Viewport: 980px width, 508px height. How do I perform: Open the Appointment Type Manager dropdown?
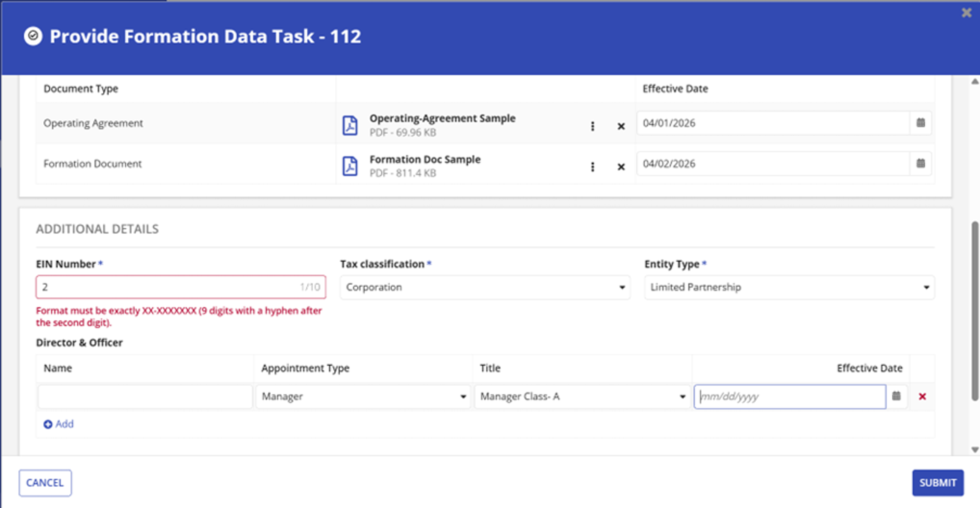click(363, 396)
